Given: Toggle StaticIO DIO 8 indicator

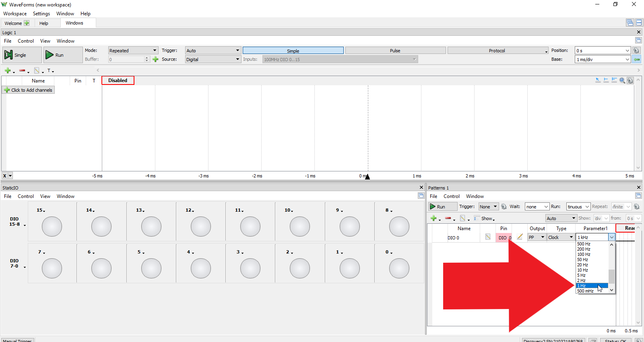Looking at the screenshot, I should click(x=399, y=227).
